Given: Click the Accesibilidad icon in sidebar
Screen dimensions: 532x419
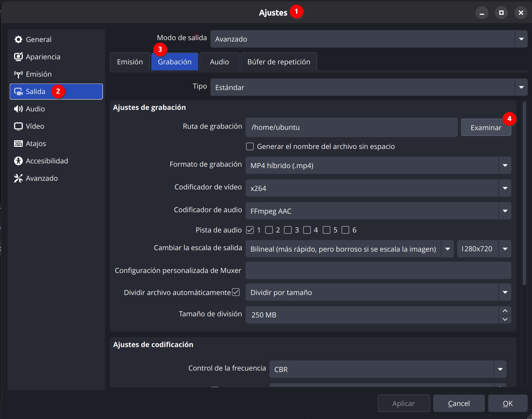Looking at the screenshot, I should pos(18,161).
